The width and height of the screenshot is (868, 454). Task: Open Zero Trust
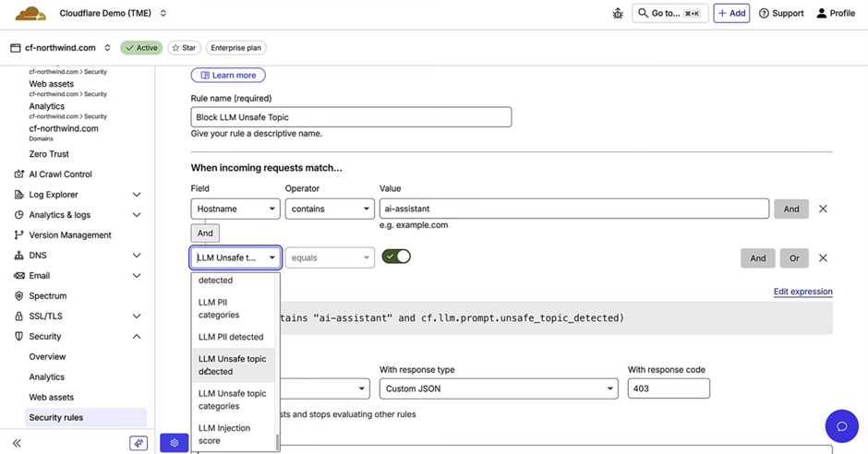tap(49, 154)
